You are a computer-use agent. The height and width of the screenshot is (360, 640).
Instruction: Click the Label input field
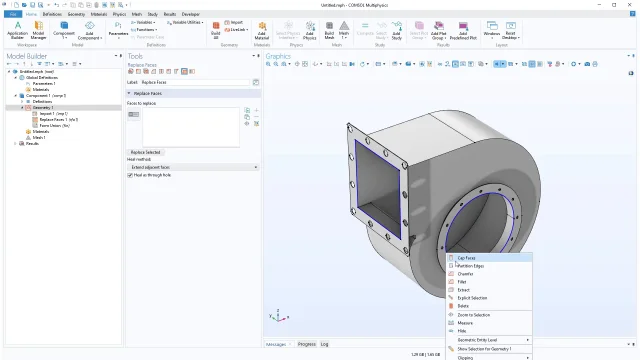[195, 82]
